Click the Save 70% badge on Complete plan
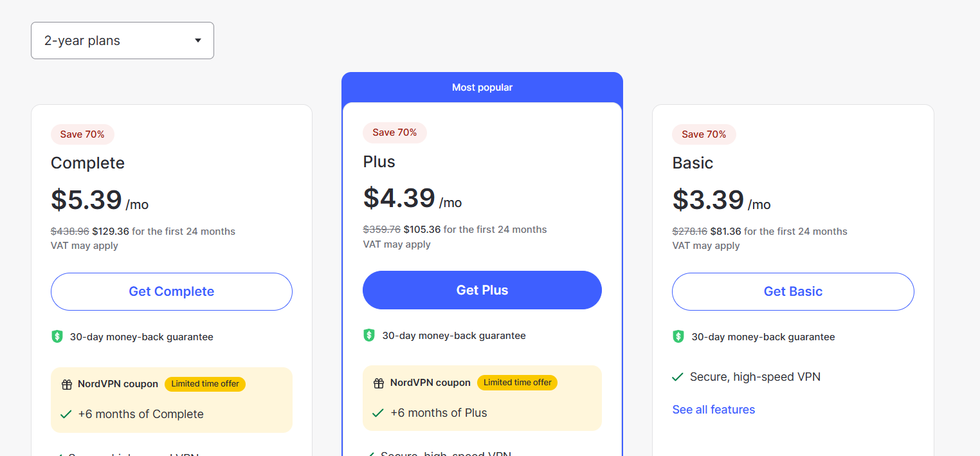The height and width of the screenshot is (456, 980). pyautogui.click(x=82, y=134)
